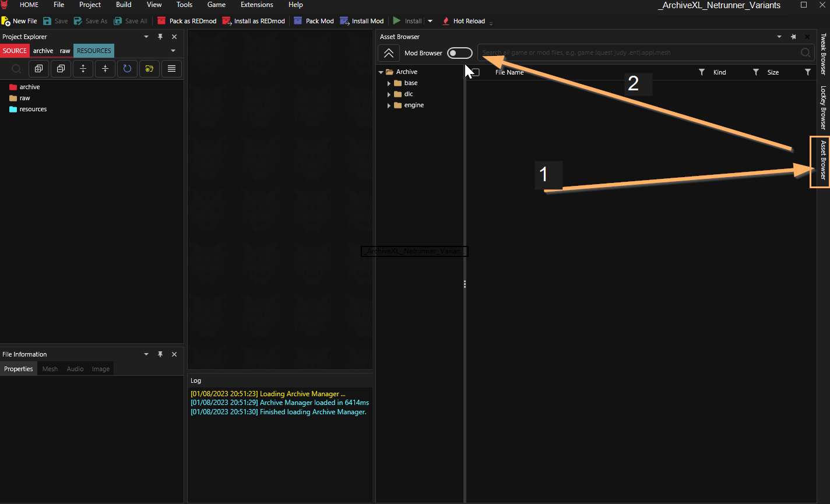The height and width of the screenshot is (504, 830).
Task: Click the yellow open folder icon
Action: click(149, 69)
